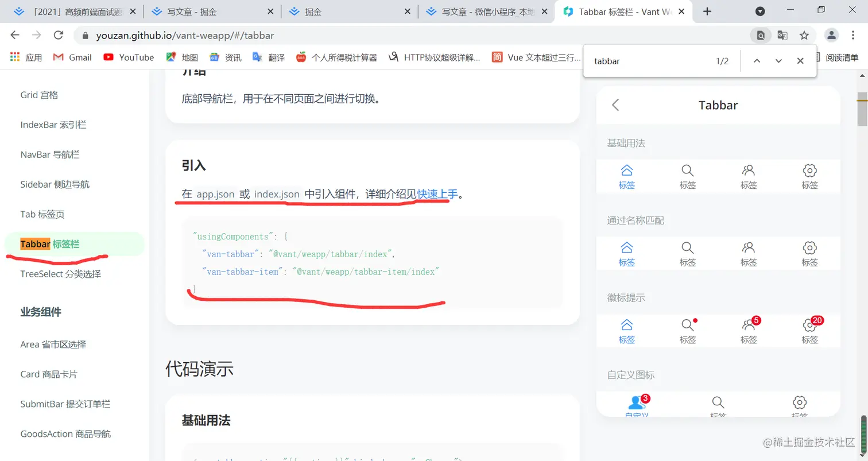This screenshot has width=868, height=461.
Task: Open the YouTube bookmark
Action: [x=129, y=57]
